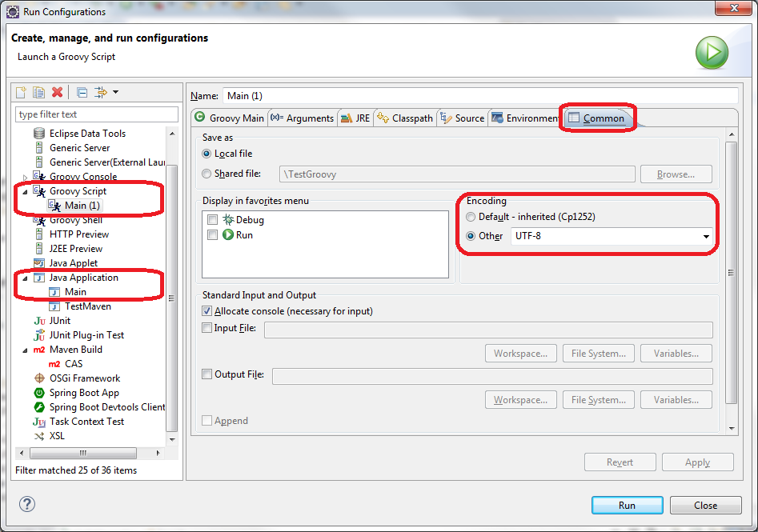The height and width of the screenshot is (532, 758).
Task: Select the Groovy Script icon
Action: (39, 191)
